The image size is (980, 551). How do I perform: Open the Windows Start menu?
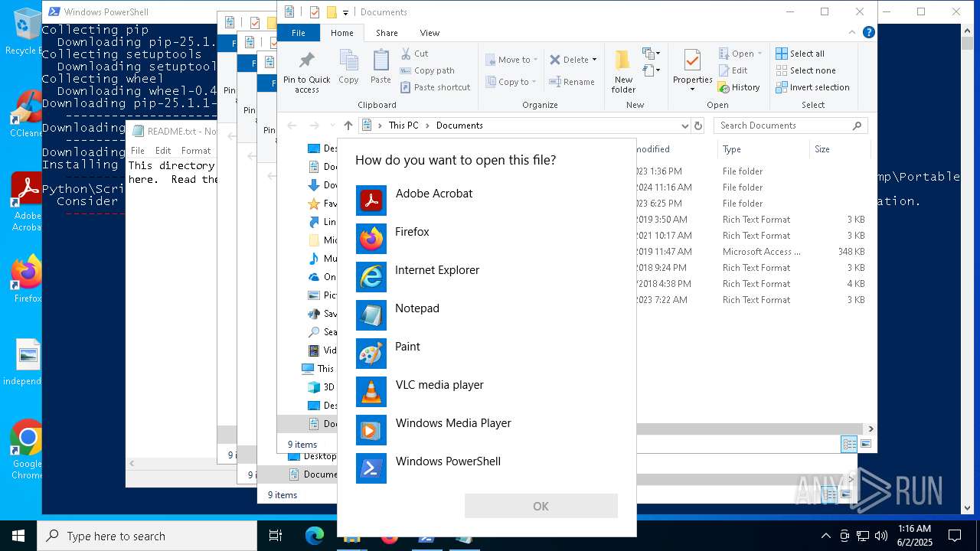(x=18, y=536)
